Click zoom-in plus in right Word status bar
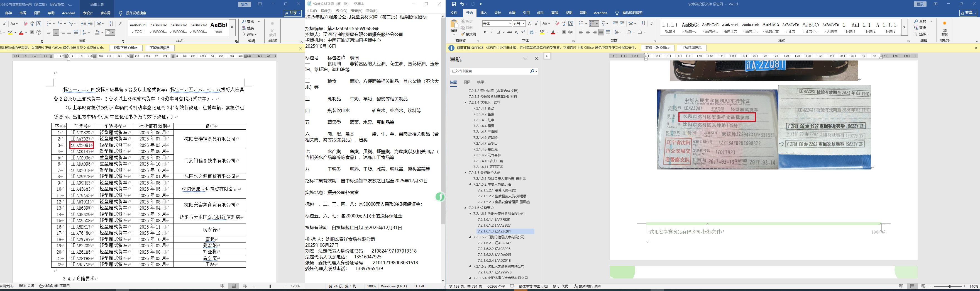 pyautogui.click(x=964, y=287)
